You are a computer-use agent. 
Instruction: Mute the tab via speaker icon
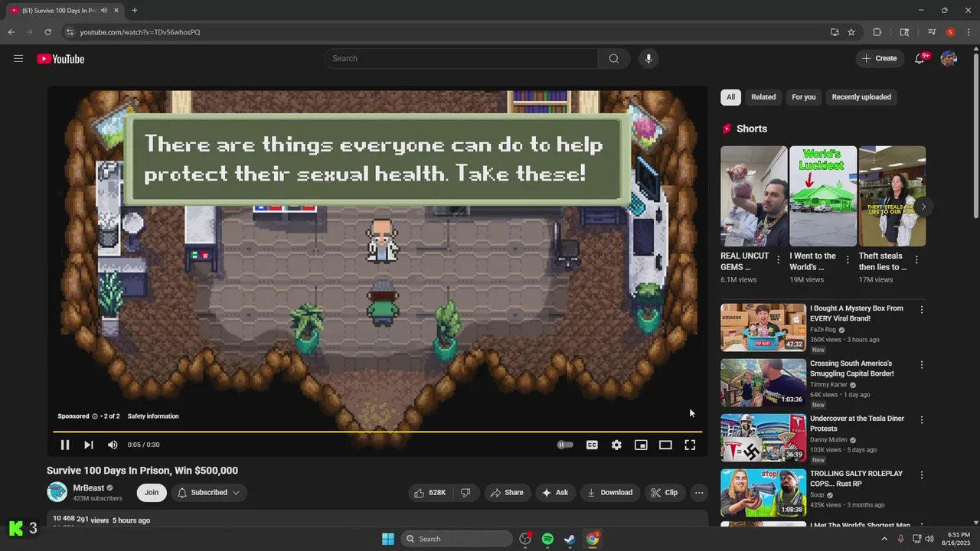point(104,11)
